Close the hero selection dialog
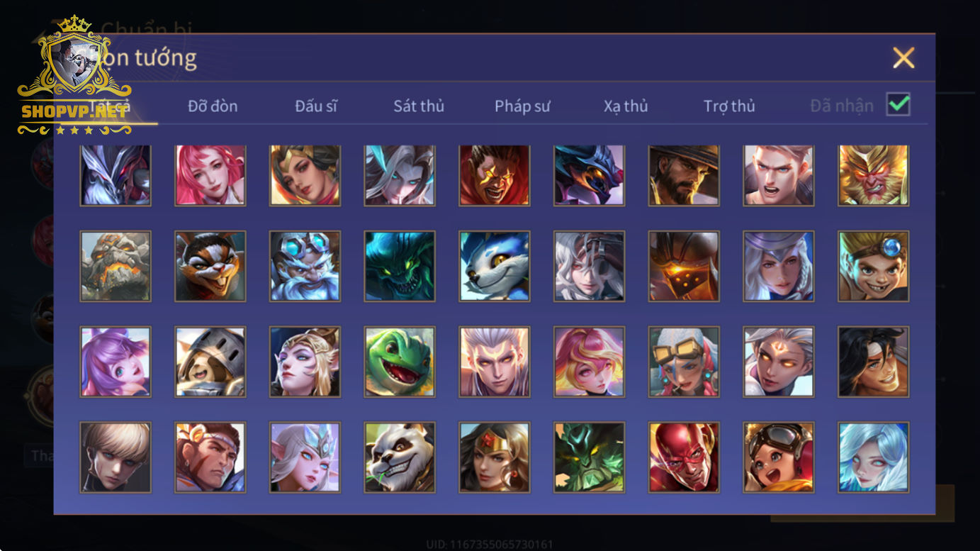Viewport: 980px width, 551px height. (903, 57)
